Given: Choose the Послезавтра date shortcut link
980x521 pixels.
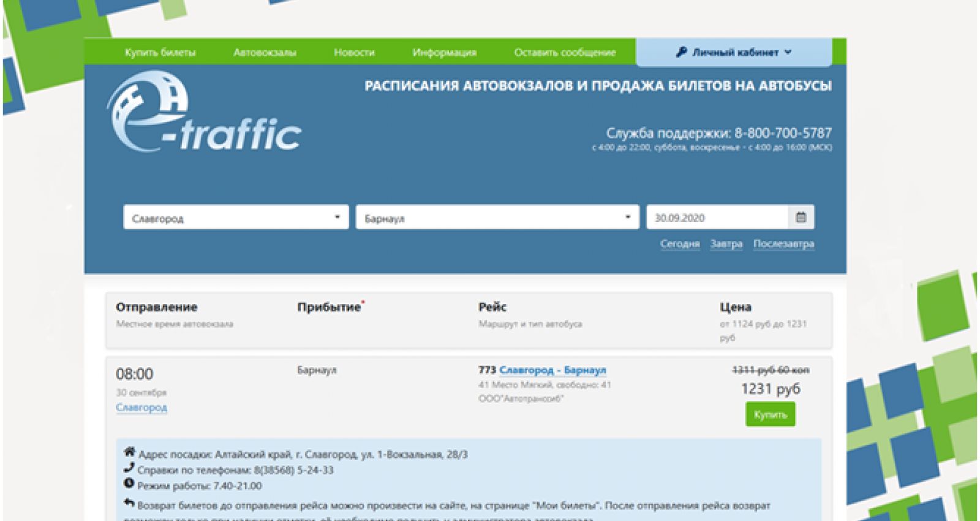Looking at the screenshot, I should [783, 244].
